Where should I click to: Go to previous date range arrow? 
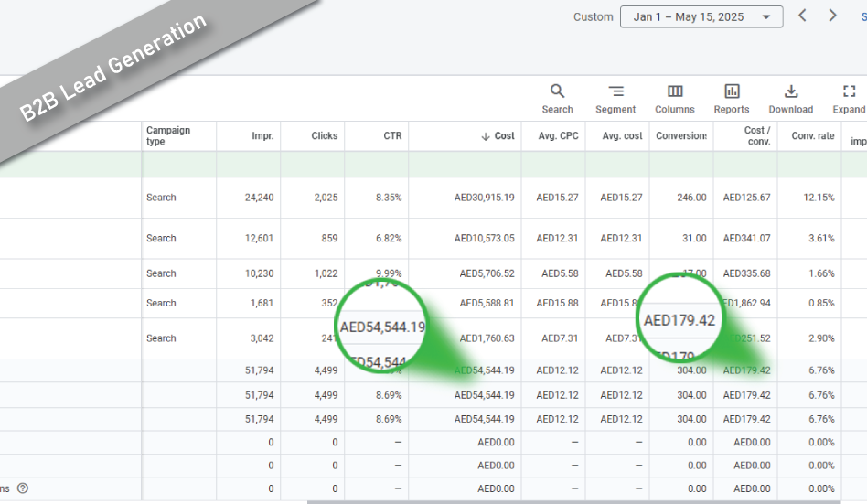pyautogui.click(x=802, y=16)
